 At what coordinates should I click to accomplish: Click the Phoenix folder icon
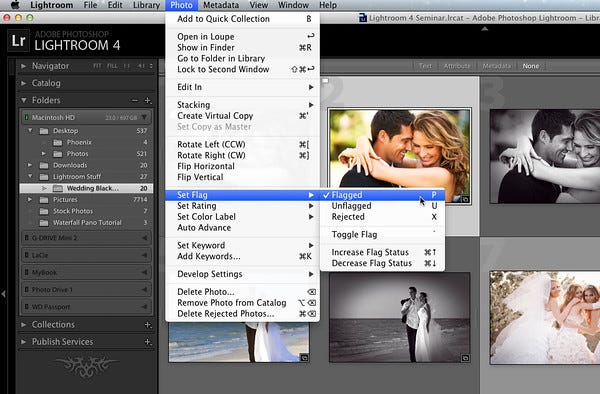pyautogui.click(x=58, y=142)
